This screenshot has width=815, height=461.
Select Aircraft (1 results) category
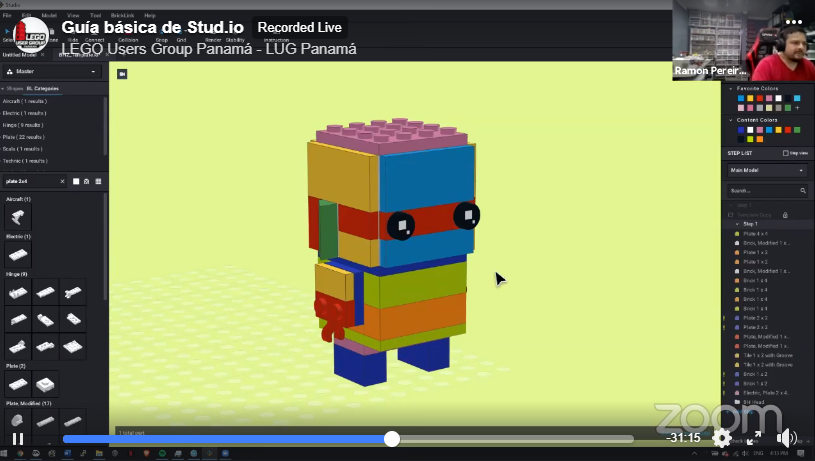click(x=24, y=101)
